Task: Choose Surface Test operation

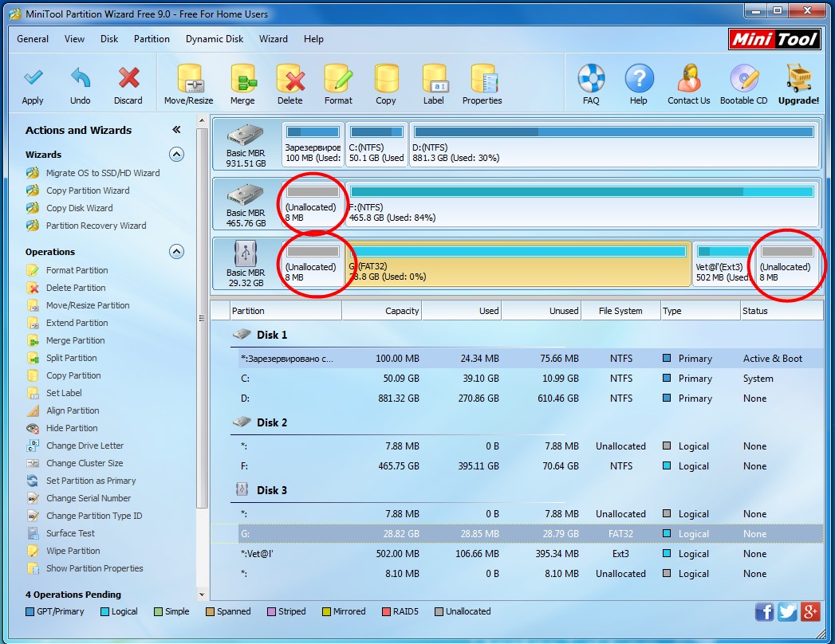Action: [x=60, y=533]
